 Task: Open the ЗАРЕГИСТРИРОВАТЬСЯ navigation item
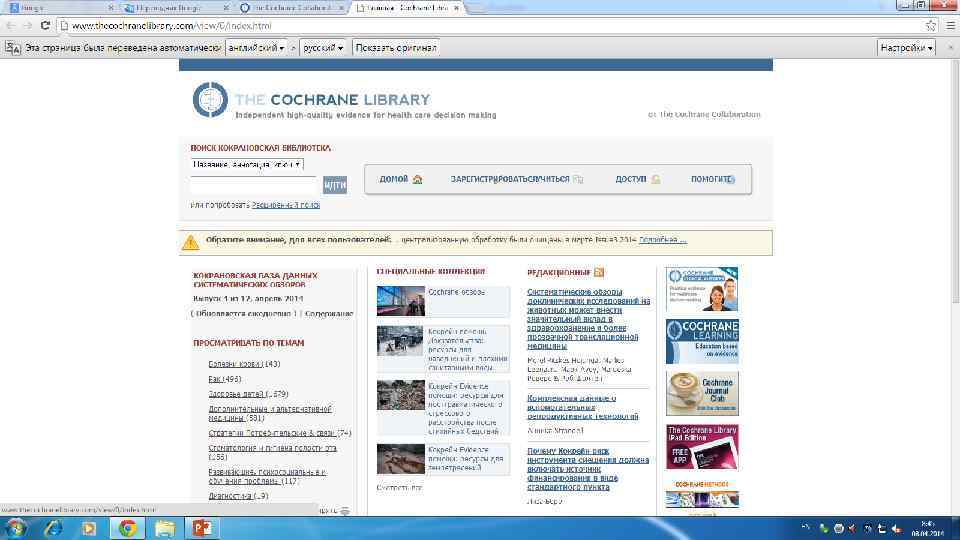tap(509, 179)
